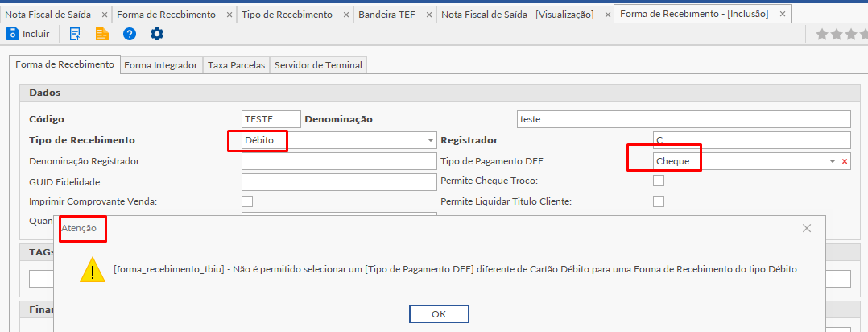
Task: Open help via question mark icon
Action: point(130,35)
